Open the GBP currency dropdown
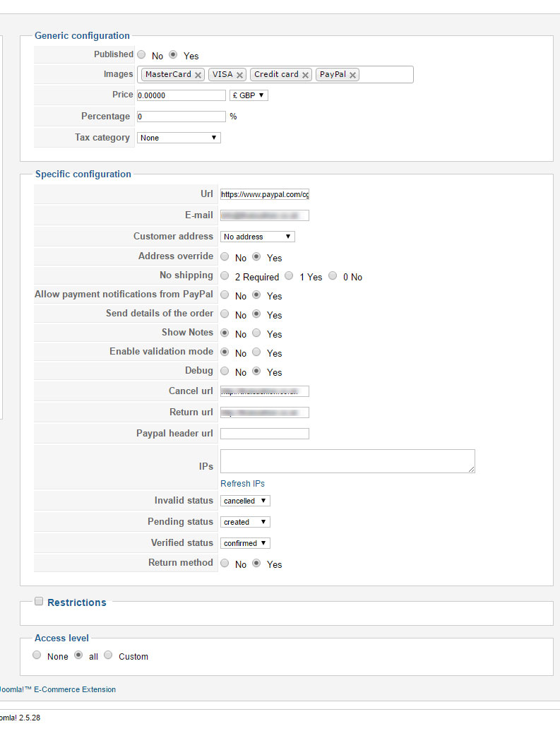This screenshot has width=560, height=731. click(249, 95)
